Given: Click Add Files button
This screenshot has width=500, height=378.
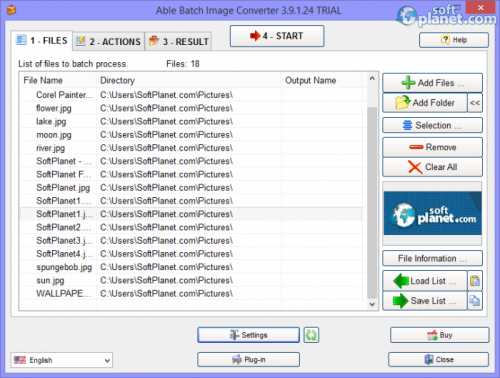Looking at the screenshot, I should (432, 83).
